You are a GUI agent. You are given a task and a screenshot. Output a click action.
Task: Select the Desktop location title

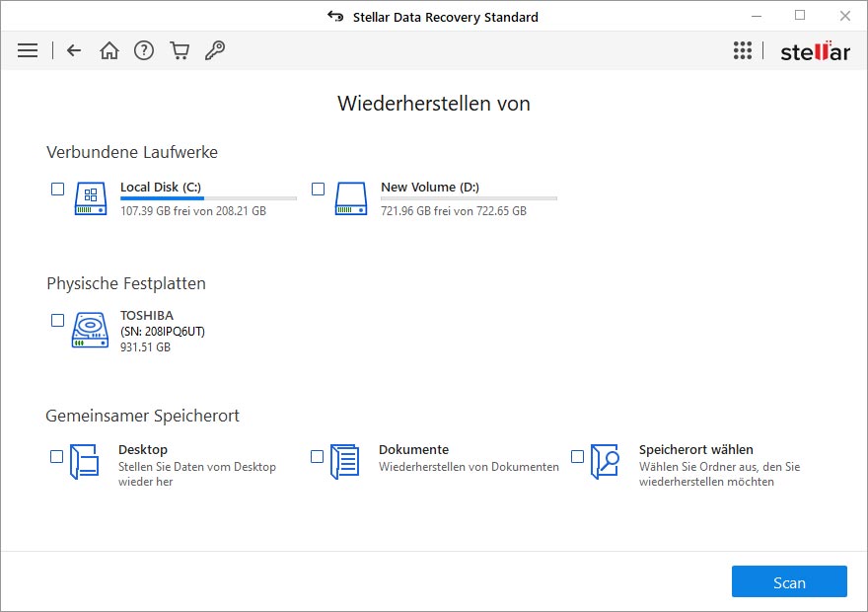pyautogui.click(x=143, y=450)
